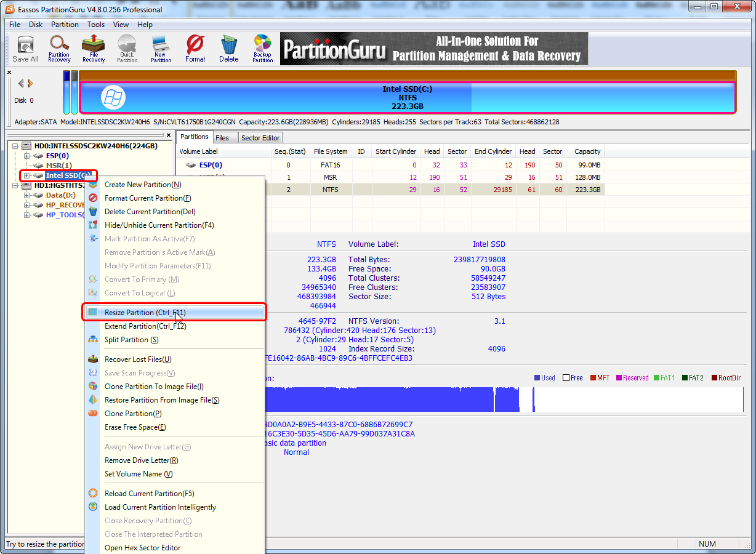Click the New Partition toolbar icon
This screenshot has height=554, width=756.
point(161,49)
